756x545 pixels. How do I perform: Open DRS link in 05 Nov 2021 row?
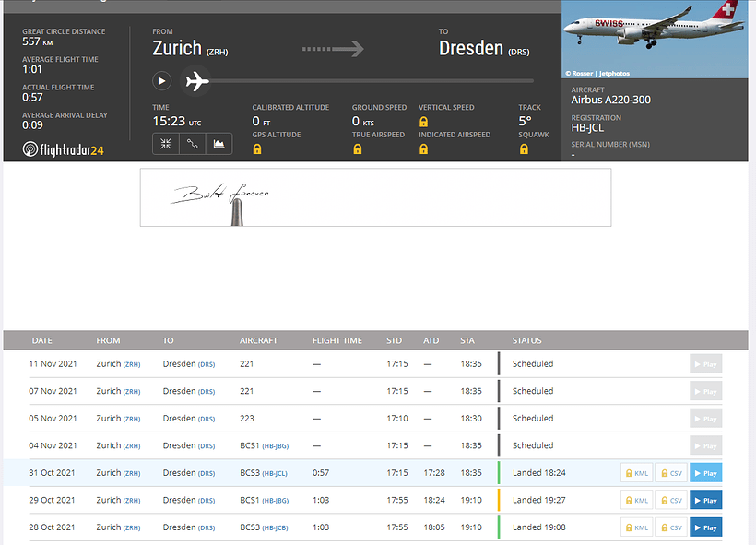[x=207, y=419]
